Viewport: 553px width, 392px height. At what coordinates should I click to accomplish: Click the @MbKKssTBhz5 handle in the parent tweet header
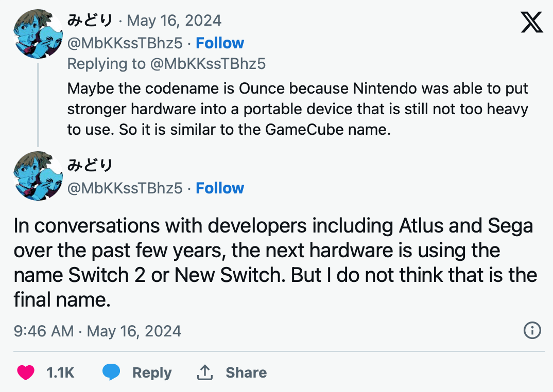[125, 43]
